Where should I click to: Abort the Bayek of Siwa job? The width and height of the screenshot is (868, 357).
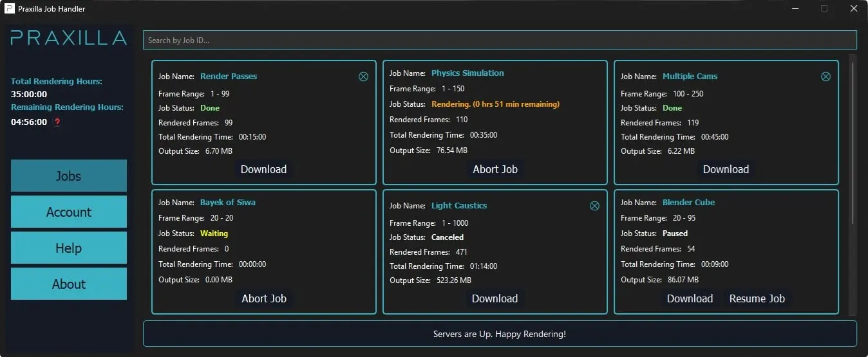point(263,299)
